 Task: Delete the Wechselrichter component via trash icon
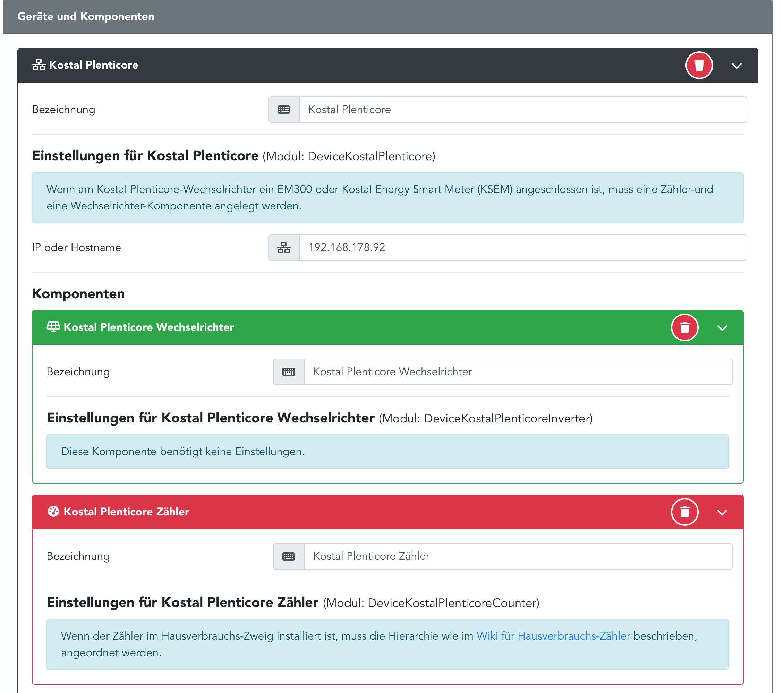684,327
